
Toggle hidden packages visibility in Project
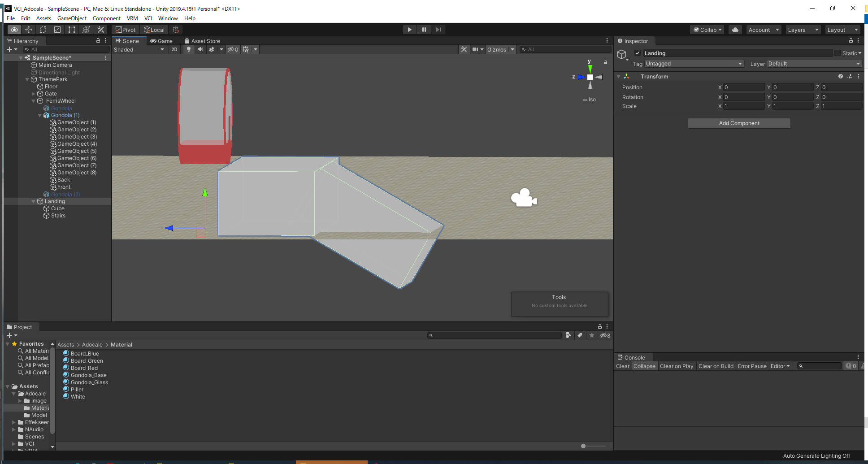coord(605,335)
